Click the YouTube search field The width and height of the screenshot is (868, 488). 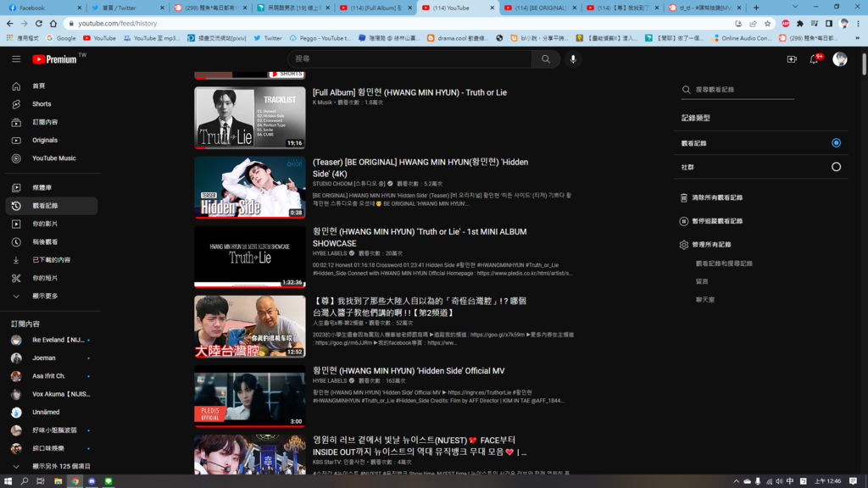tap(409, 59)
